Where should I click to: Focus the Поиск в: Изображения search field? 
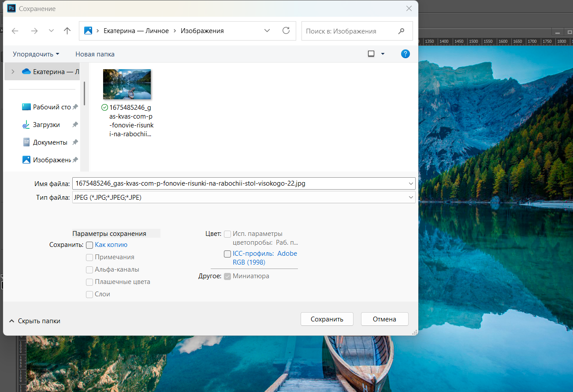click(x=357, y=31)
